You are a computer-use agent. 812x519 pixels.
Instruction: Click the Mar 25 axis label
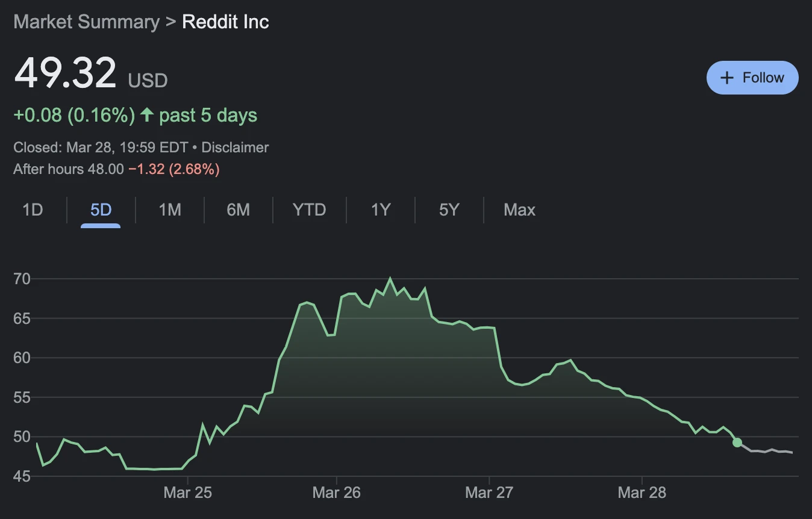point(188,493)
